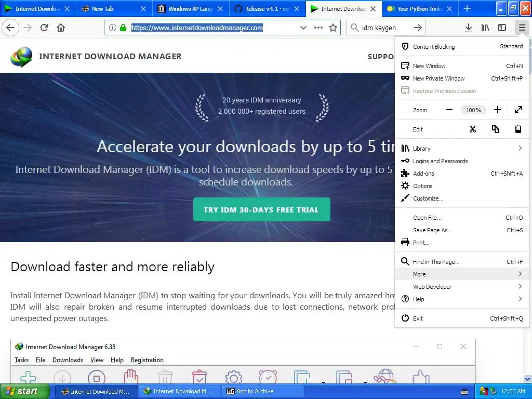Zoom out with the minus button
The width and height of the screenshot is (532, 399).
[449, 110]
